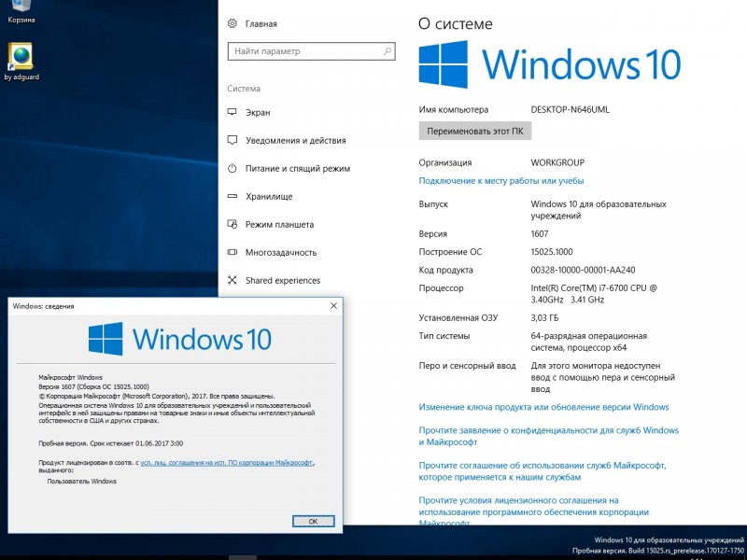Select the Display monitor icon

[232, 112]
